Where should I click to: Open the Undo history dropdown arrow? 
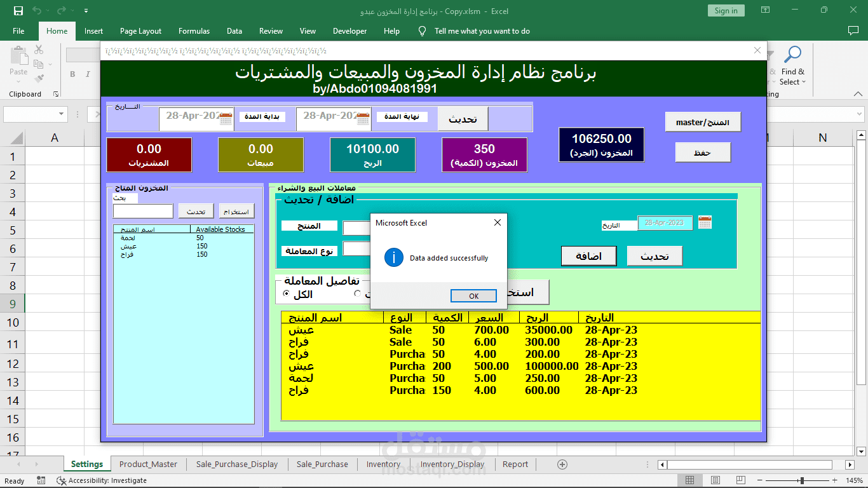pyautogui.click(x=48, y=11)
